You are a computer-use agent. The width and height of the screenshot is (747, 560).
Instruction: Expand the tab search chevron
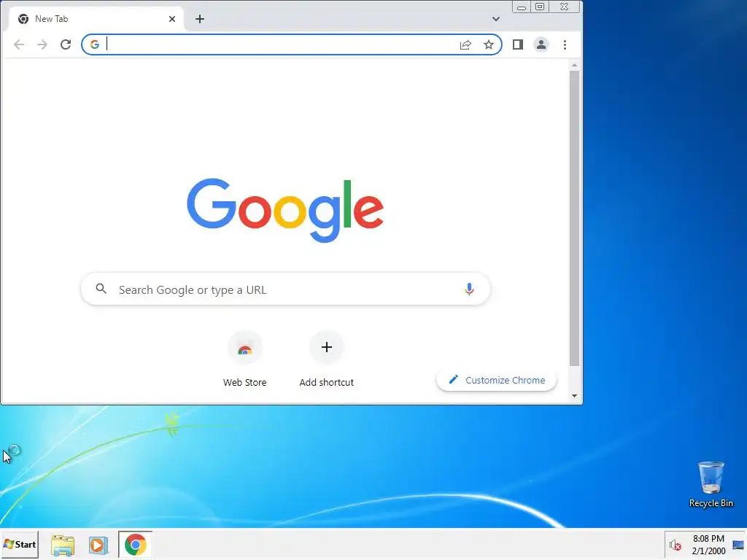[496, 19]
